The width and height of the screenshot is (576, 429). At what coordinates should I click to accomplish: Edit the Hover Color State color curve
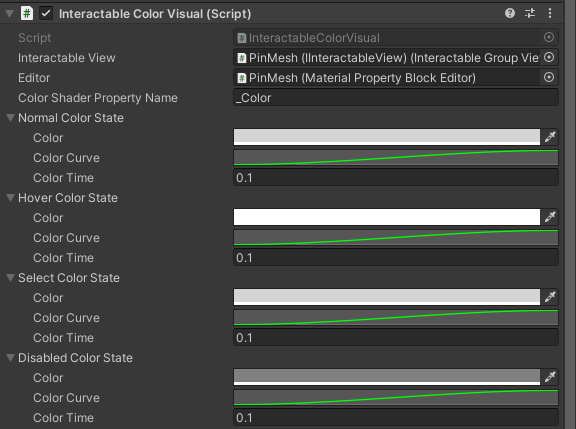click(396, 237)
